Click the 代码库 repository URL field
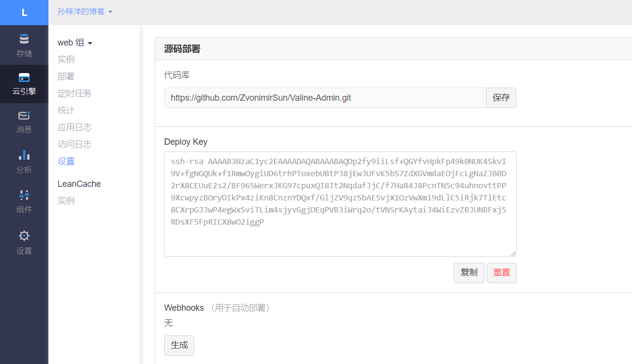This screenshot has height=364, width=632. (x=324, y=98)
